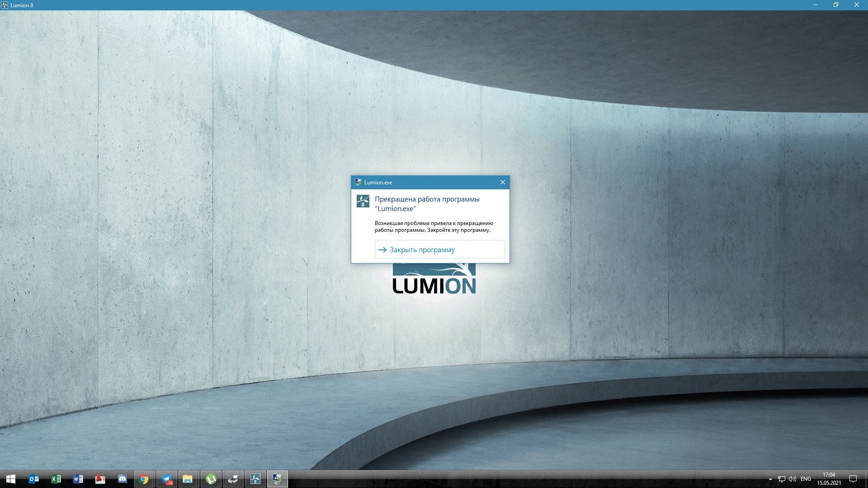
Task: Click 'Закрыть программу' to close Lumion
Action: (439, 249)
